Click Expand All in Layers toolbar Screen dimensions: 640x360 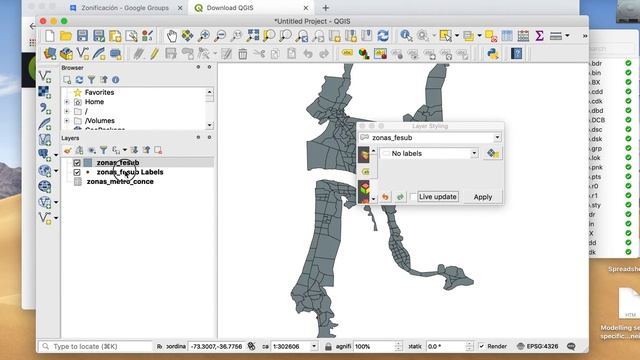pyautogui.click(x=134, y=151)
